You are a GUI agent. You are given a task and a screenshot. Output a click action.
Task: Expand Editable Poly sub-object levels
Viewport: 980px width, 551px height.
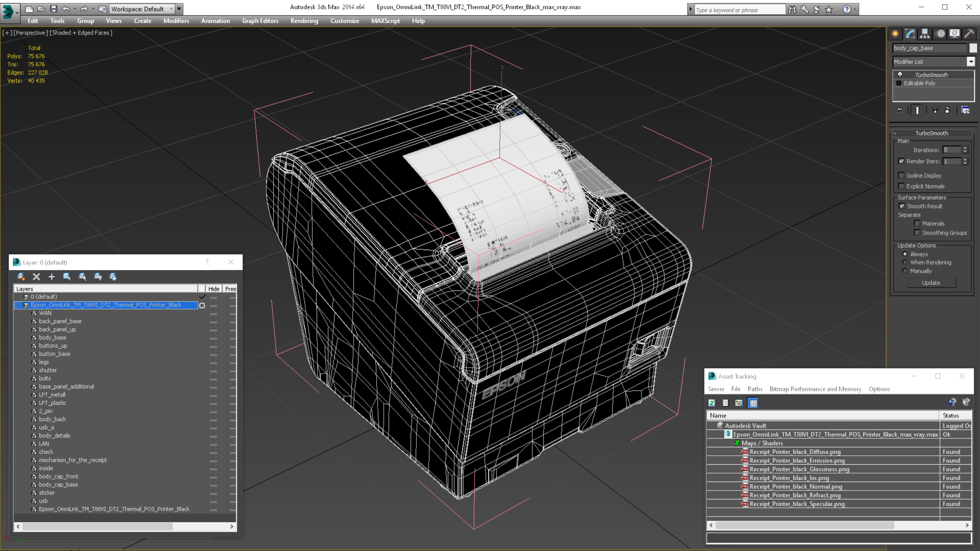click(x=899, y=83)
